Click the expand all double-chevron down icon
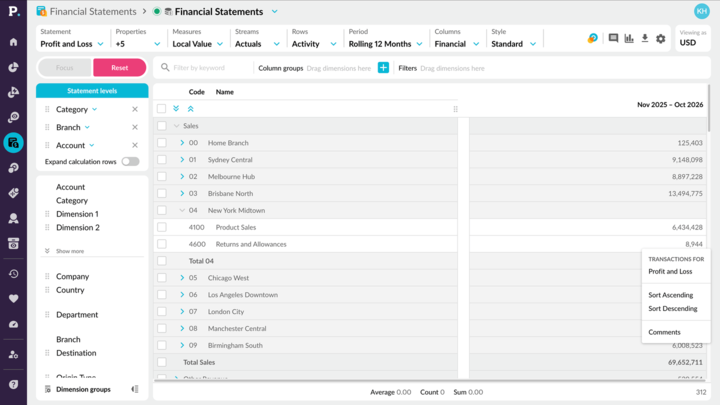The image size is (720, 405). pos(176,108)
